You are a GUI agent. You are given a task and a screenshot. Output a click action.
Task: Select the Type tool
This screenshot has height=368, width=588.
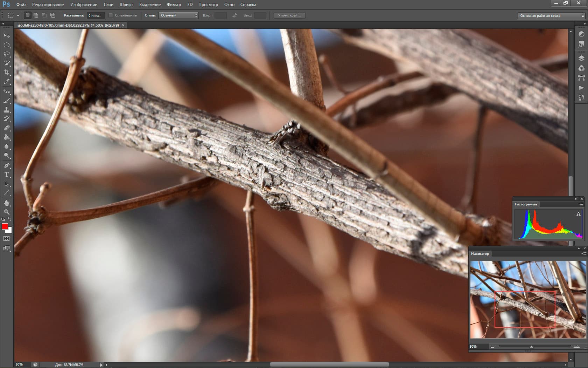click(7, 175)
